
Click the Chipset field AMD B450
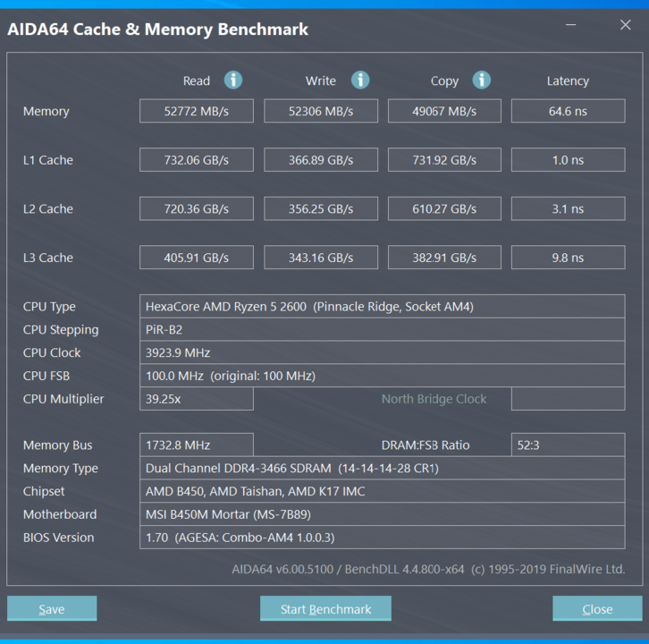tap(383, 491)
